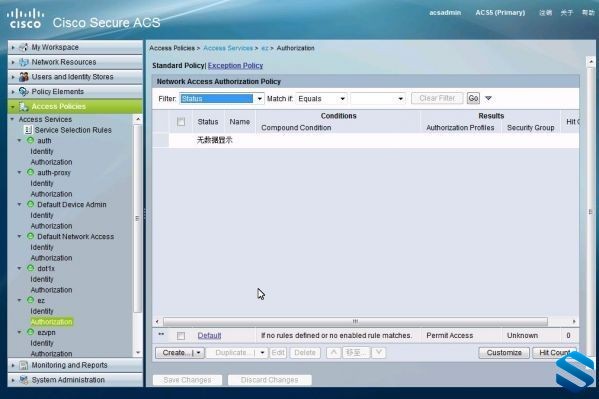The width and height of the screenshot is (599, 399).
Task: Click the My Workspace icon
Action: [24, 47]
